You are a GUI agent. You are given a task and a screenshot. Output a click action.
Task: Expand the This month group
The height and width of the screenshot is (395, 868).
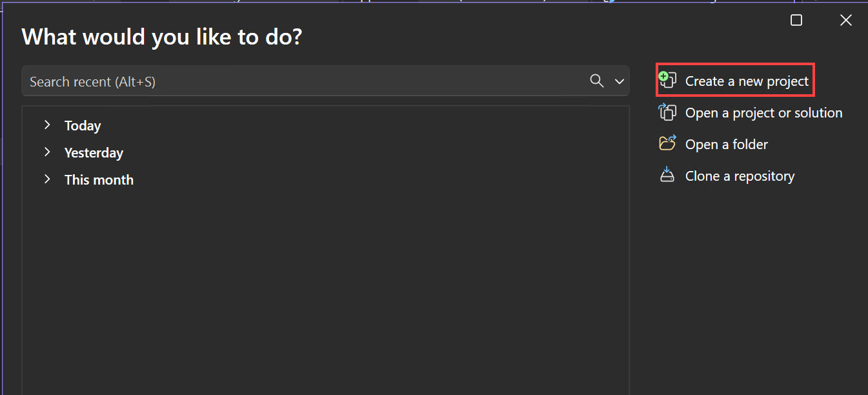tap(46, 179)
